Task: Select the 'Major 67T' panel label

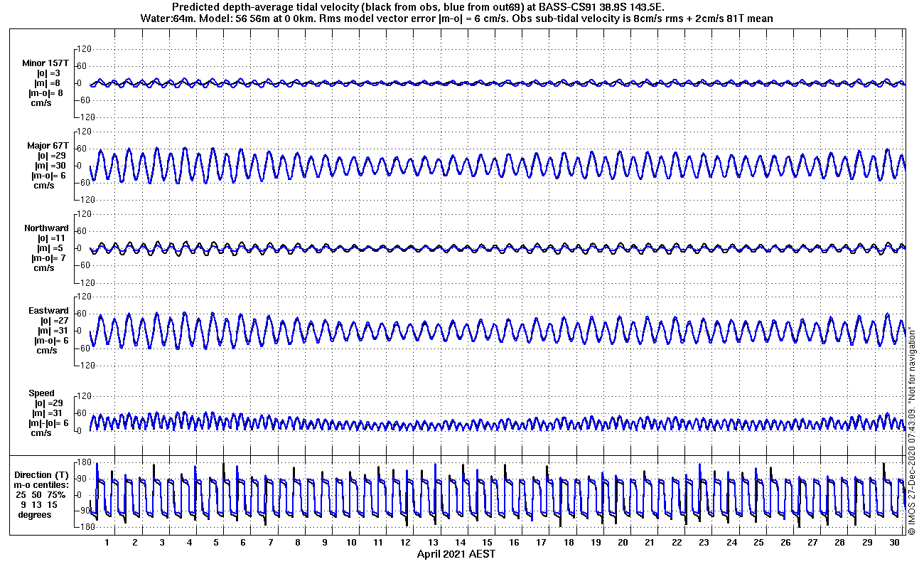Action: tap(48, 146)
